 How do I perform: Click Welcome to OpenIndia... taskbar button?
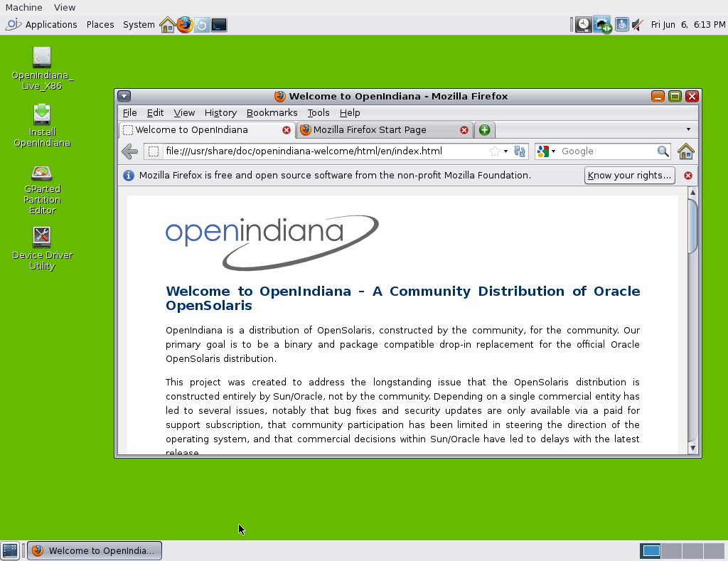95,551
